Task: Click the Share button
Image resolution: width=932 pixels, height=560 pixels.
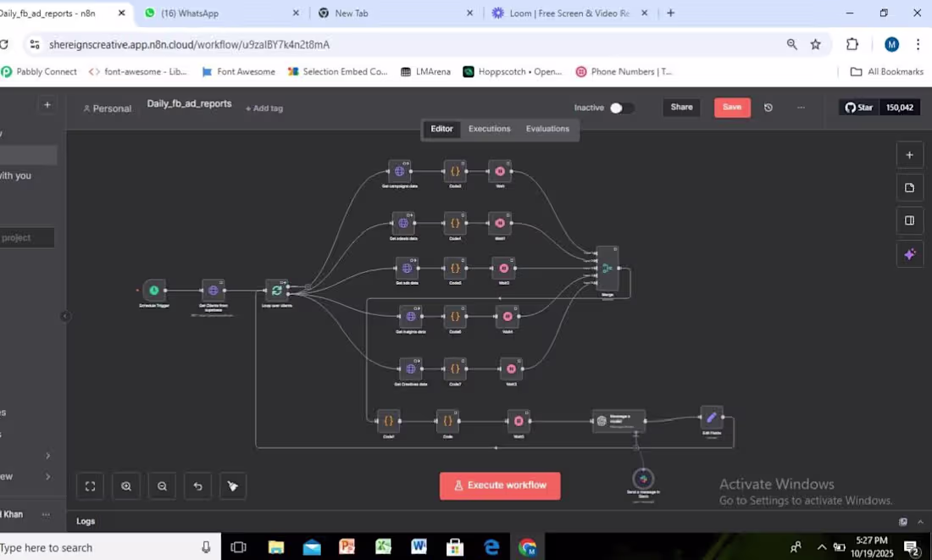Action: pyautogui.click(x=682, y=108)
